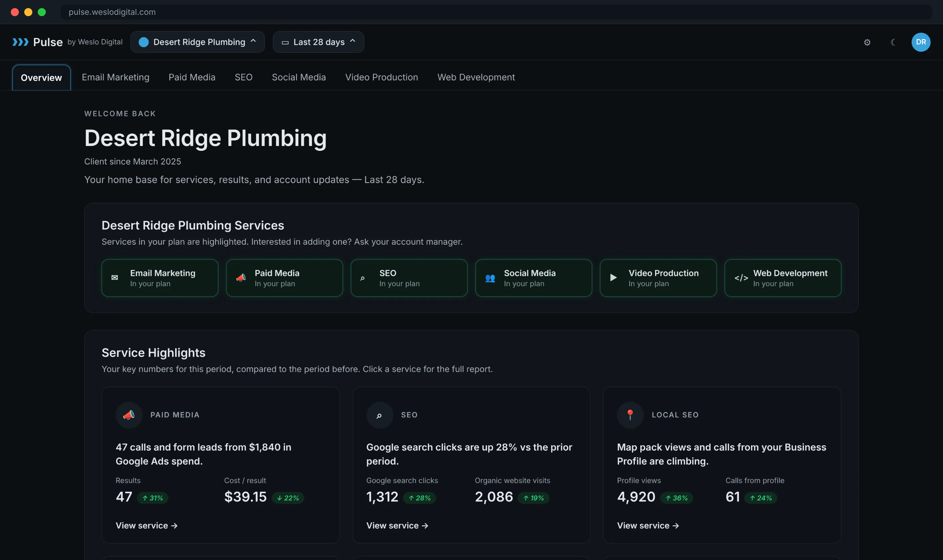Image resolution: width=943 pixels, height=560 pixels.
Task: Click the 1,312 Google search clicks value
Action: [382, 497]
